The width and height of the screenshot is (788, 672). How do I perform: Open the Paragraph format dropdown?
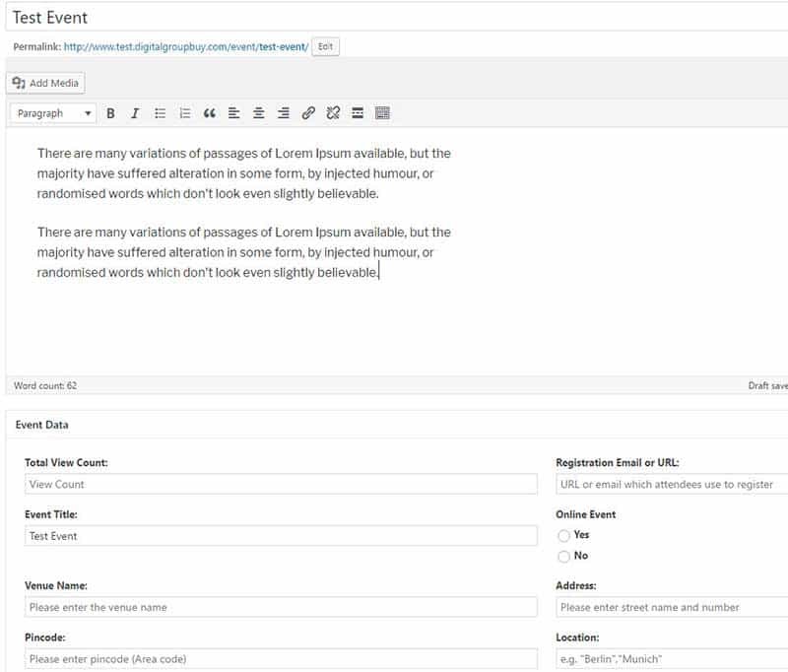(53, 113)
